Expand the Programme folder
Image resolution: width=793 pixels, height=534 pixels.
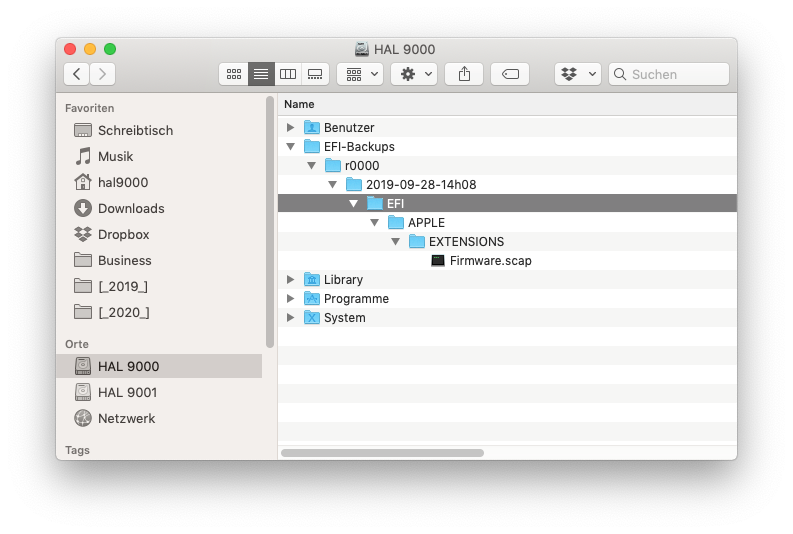(290, 299)
